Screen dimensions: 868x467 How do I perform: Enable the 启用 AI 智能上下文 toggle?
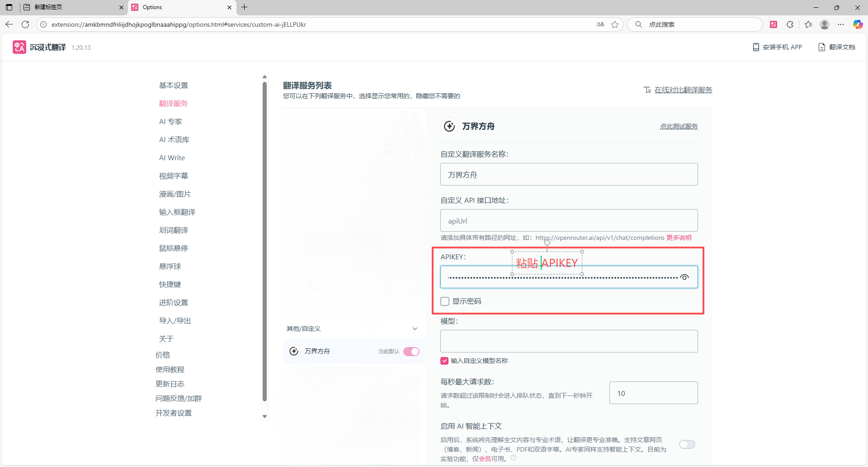687,444
